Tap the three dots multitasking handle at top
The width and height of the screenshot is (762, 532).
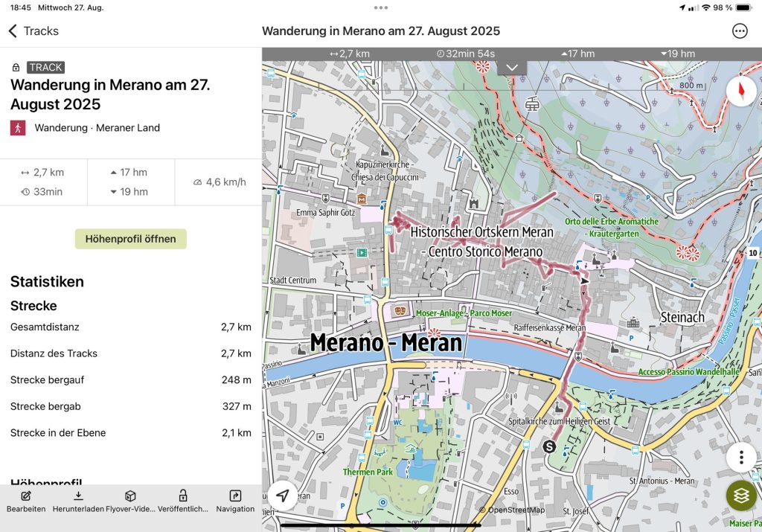381,7
